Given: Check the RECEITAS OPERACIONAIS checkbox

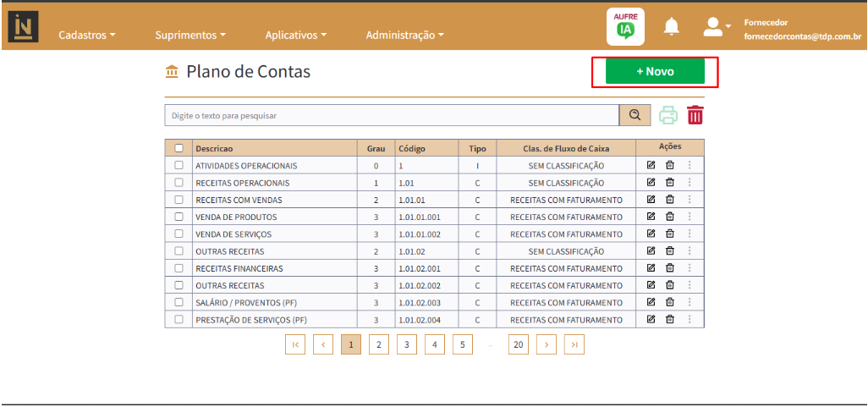Looking at the screenshot, I should (179, 182).
